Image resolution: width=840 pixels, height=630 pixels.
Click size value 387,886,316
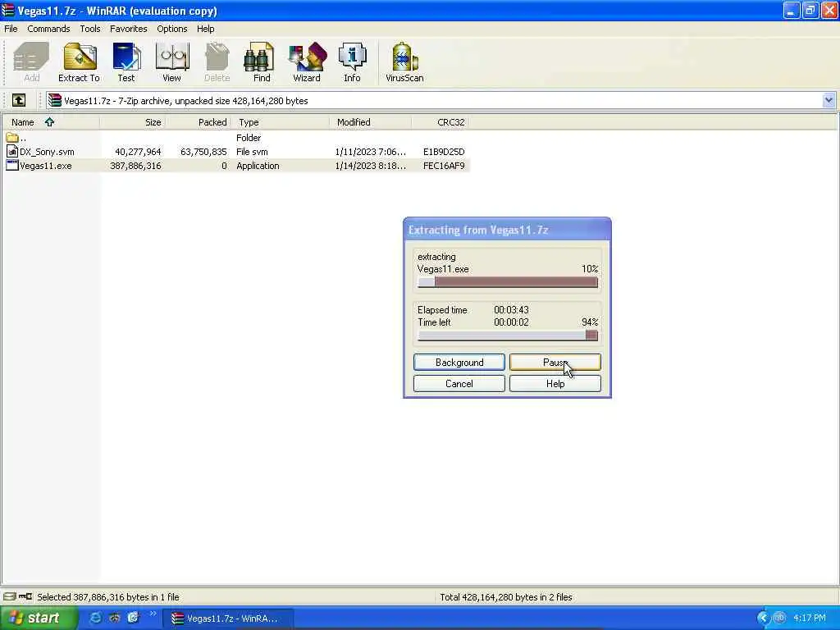(x=135, y=166)
